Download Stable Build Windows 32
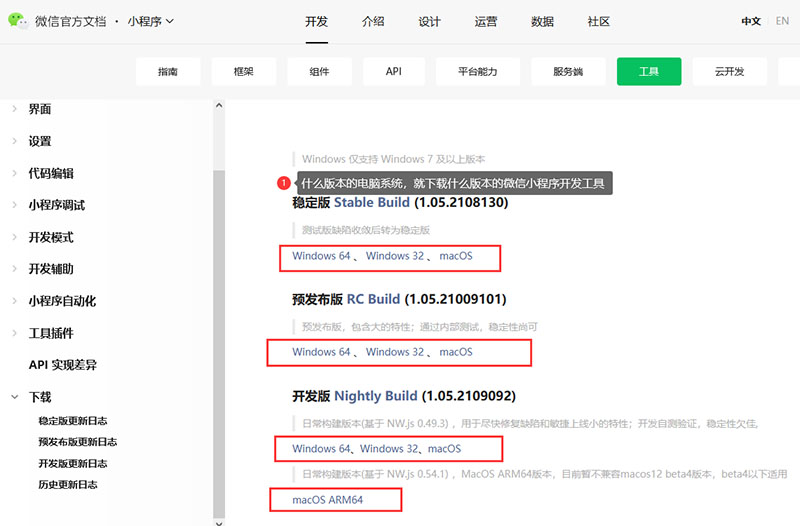Viewport: 800px width, 526px height. [394, 256]
